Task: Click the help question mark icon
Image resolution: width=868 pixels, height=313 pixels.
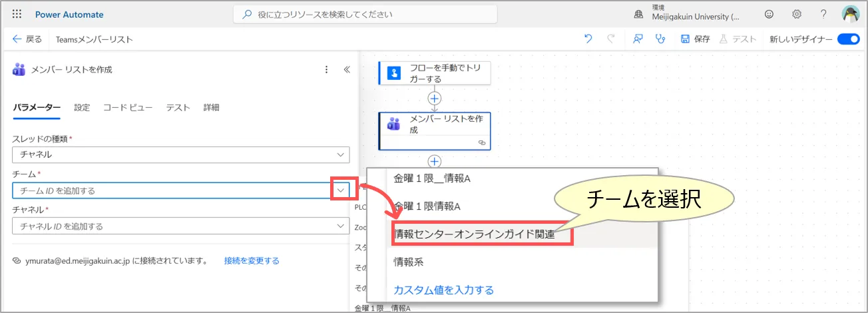Action: click(823, 14)
